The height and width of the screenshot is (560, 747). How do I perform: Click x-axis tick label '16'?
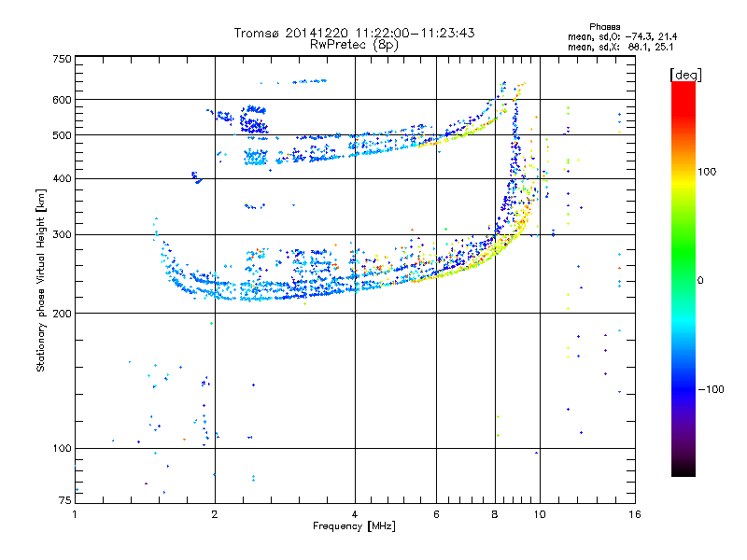pos(635,514)
